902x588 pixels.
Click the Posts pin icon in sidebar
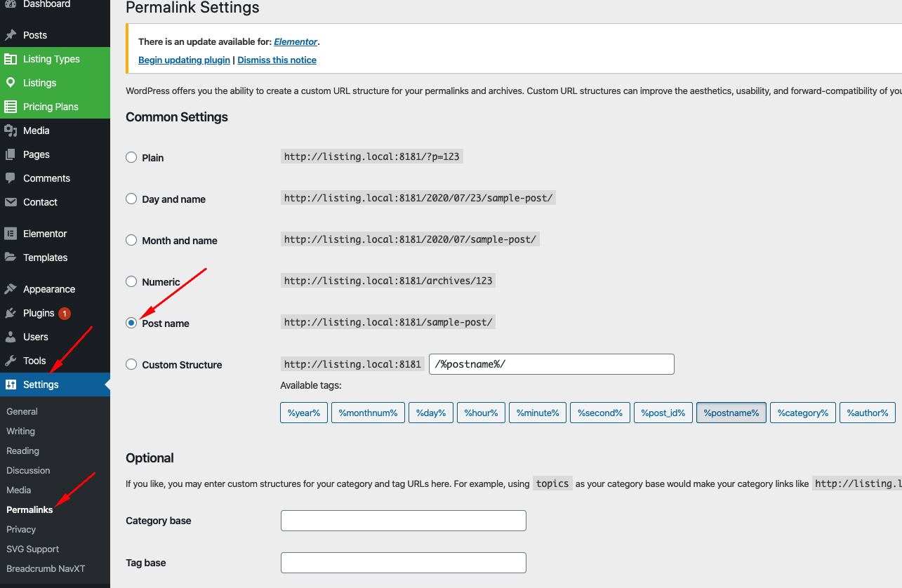click(x=11, y=35)
